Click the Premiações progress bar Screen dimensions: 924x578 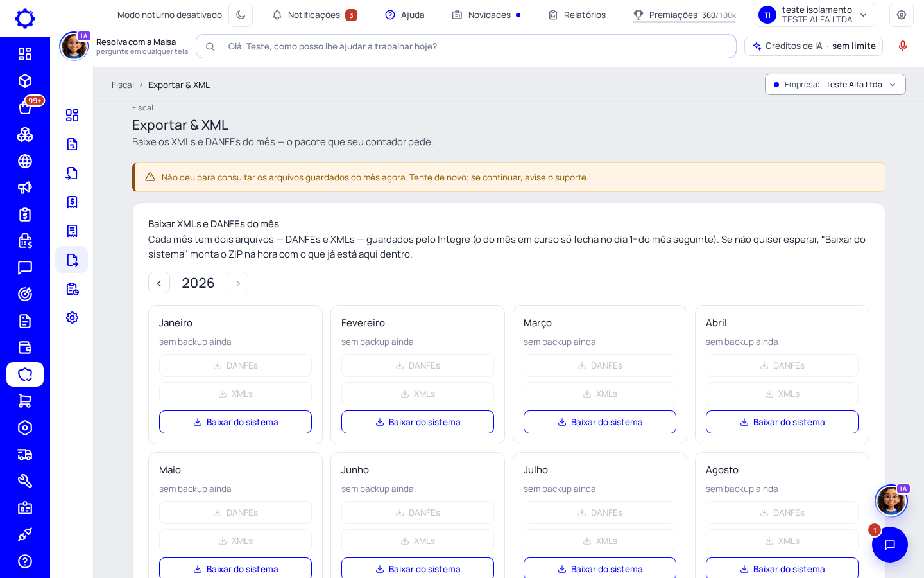coord(684,22)
